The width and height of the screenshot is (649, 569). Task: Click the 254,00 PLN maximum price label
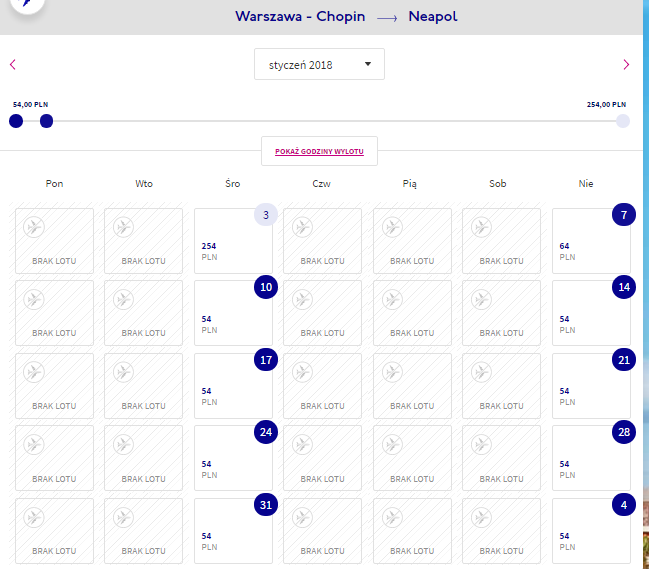click(606, 104)
